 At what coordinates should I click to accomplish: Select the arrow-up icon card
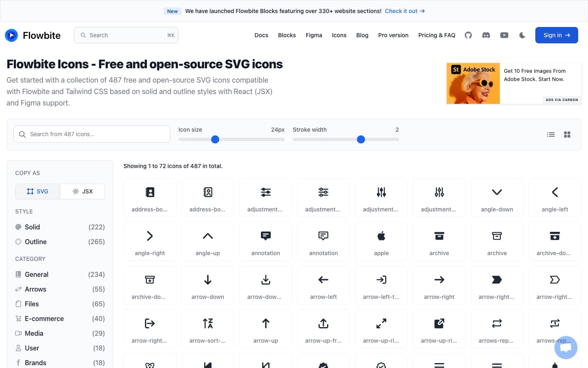(266, 329)
